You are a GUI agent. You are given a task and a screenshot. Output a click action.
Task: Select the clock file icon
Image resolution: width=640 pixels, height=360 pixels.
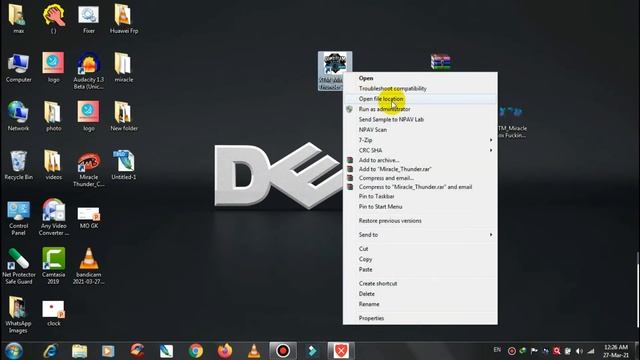[53, 313]
